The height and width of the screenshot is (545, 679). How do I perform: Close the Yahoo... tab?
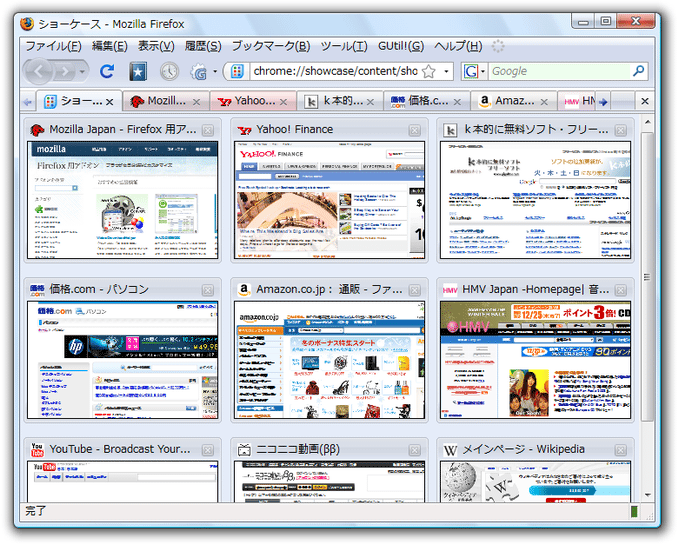[283, 102]
